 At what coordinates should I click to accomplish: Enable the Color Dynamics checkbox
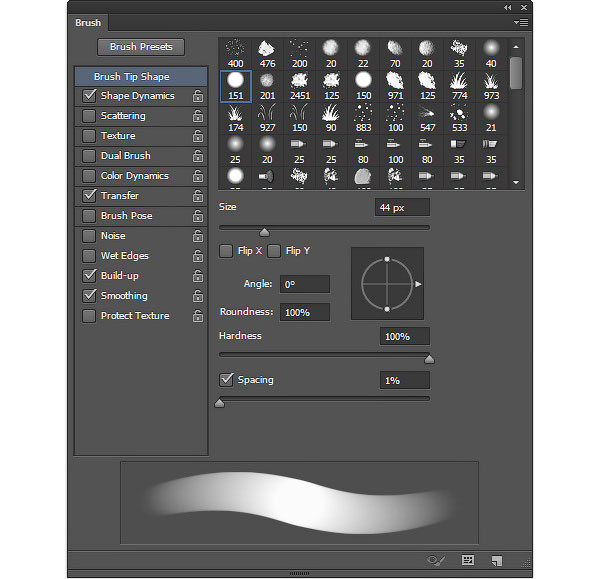[89, 176]
